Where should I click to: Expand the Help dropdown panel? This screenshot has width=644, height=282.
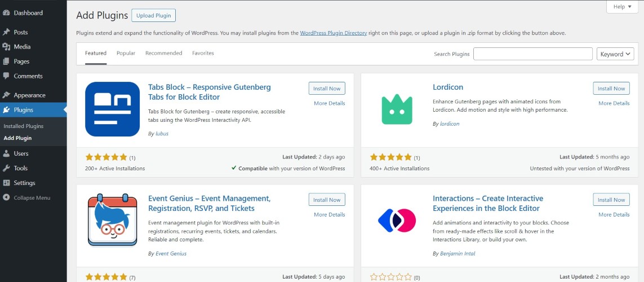point(622,7)
